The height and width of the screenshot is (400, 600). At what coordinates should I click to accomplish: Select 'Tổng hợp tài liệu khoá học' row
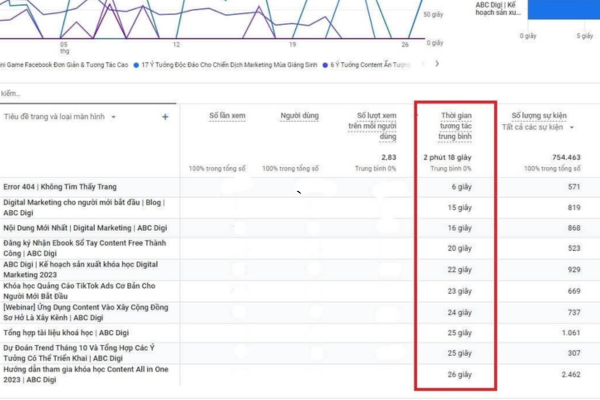300,333
